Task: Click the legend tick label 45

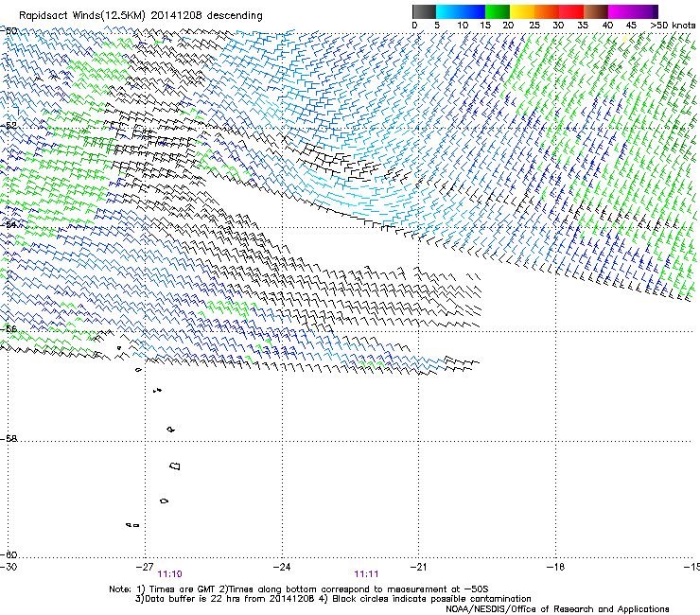Action: [x=631, y=25]
